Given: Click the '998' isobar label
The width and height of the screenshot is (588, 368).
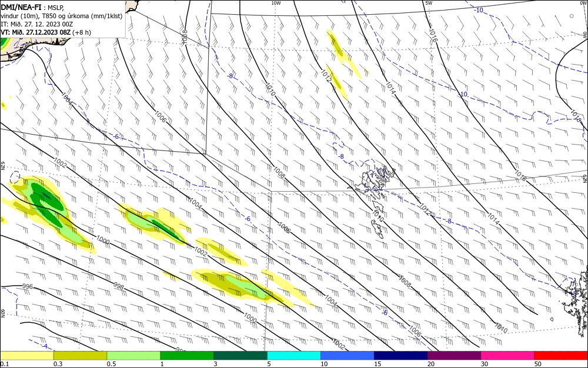Looking at the screenshot, I should pyautogui.click(x=119, y=286).
